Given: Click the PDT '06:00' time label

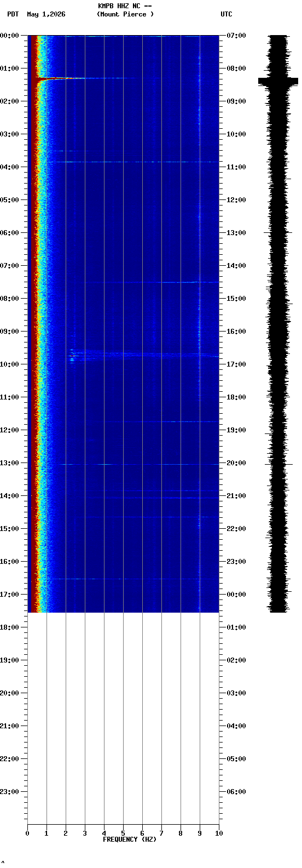Looking at the screenshot, I should [x=10, y=233].
